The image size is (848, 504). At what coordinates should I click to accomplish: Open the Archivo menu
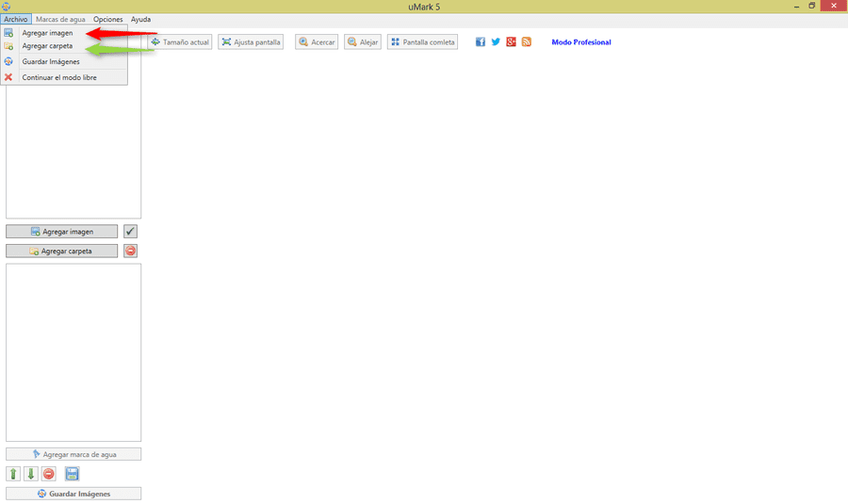[16, 20]
